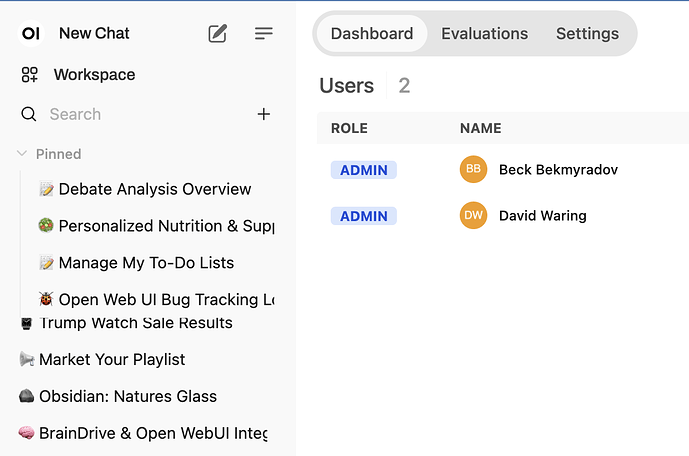Sort users by ROLE column header

point(349,128)
